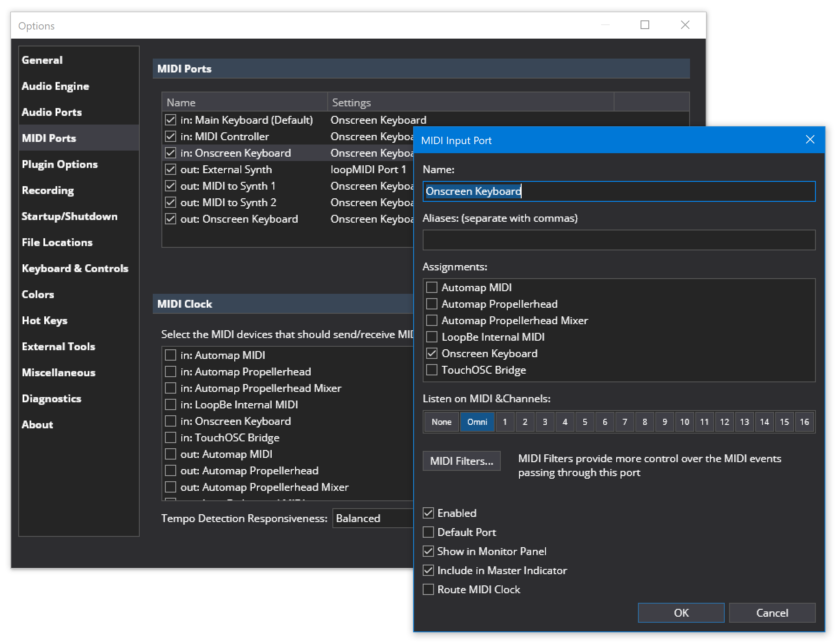Open the Colors options page

(x=79, y=294)
